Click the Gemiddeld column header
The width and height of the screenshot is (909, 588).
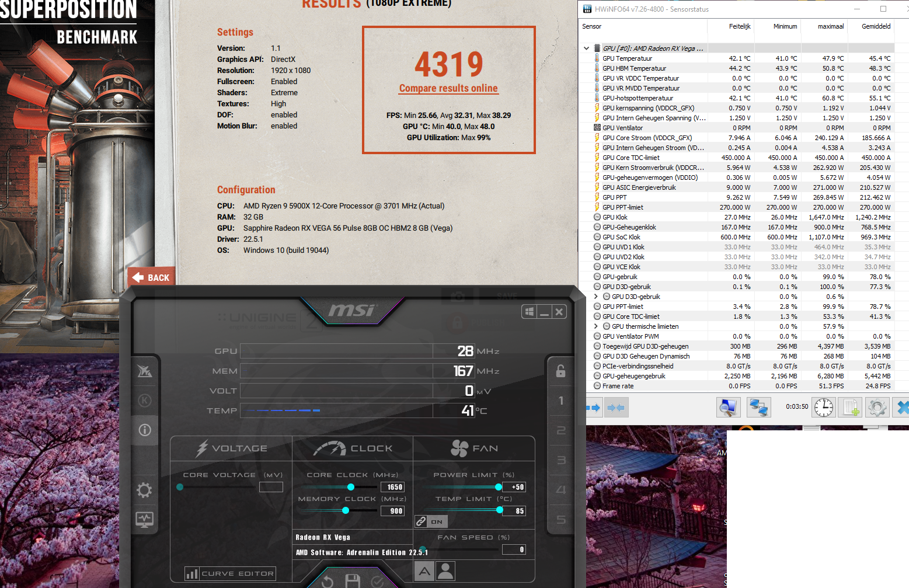871,26
